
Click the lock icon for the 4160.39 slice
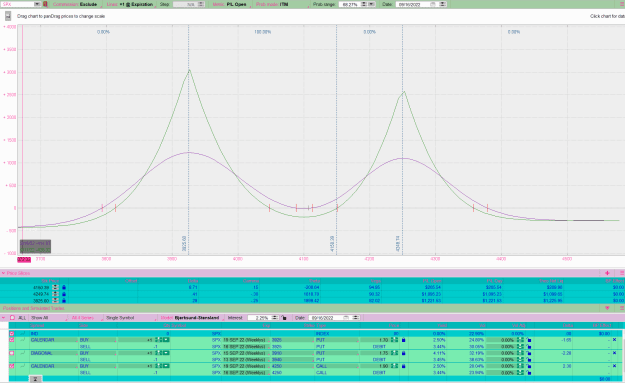[64, 287]
